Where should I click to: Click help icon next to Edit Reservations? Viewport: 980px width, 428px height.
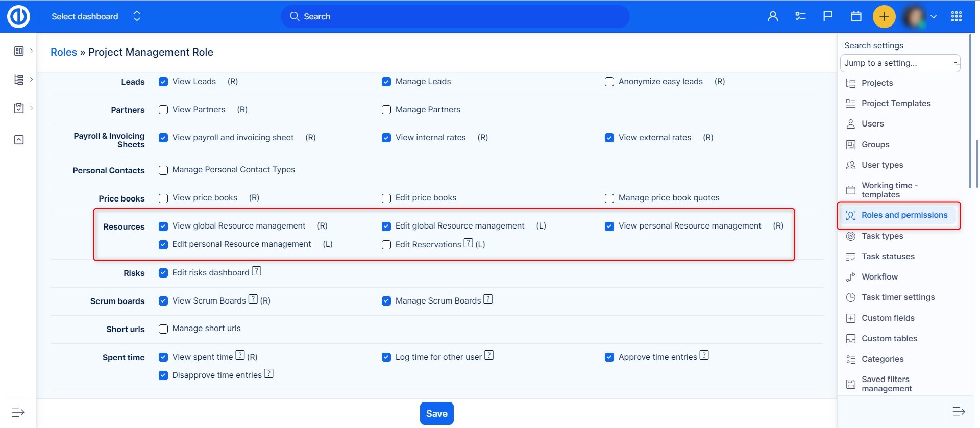468,243
